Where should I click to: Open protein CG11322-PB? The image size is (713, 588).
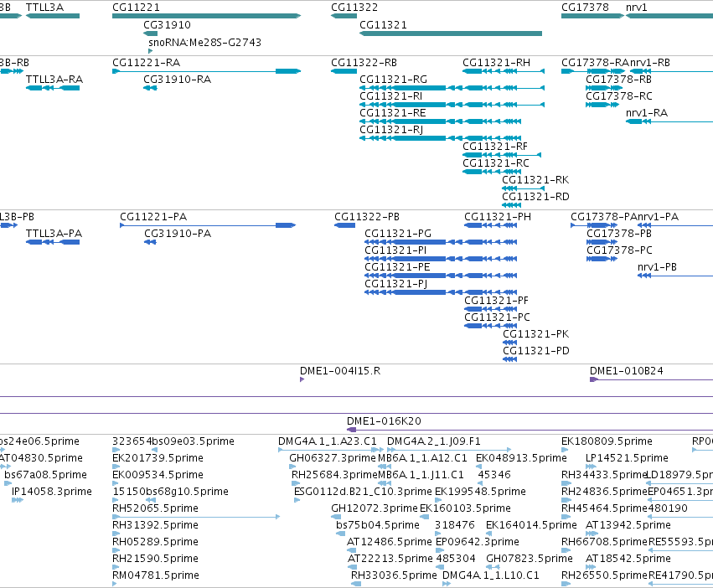point(366,216)
